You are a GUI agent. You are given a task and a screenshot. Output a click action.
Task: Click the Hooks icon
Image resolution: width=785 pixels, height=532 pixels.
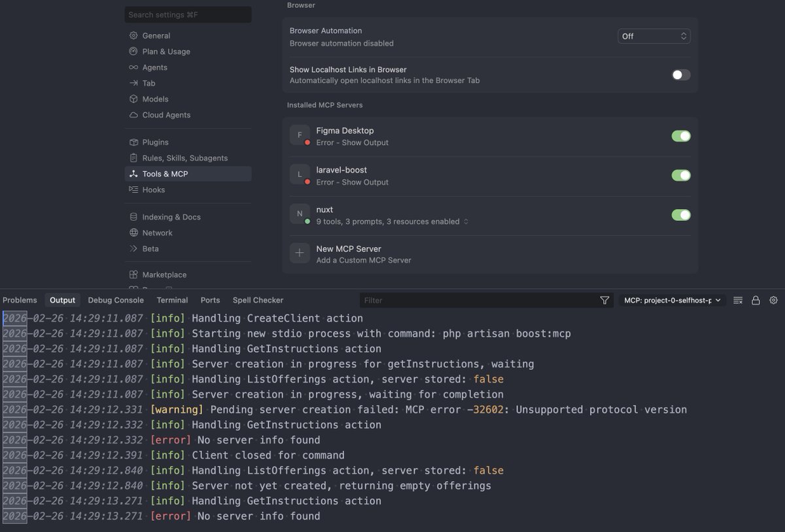click(133, 190)
